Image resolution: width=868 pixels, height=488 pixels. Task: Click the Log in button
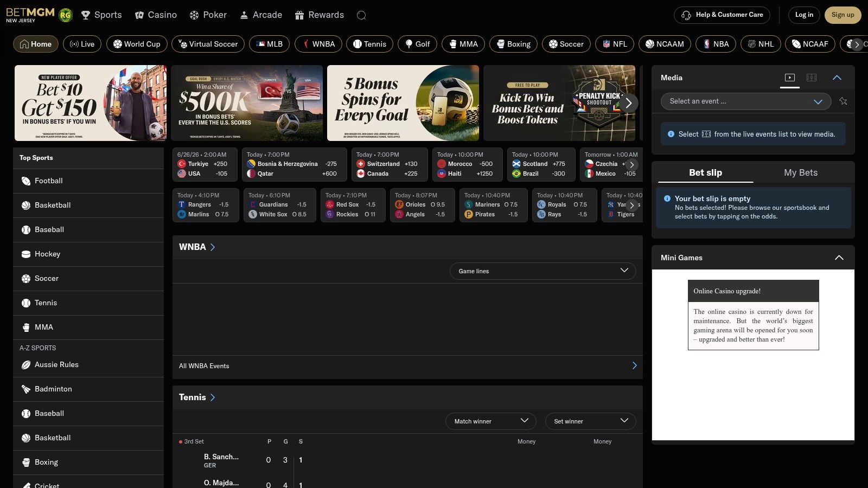pos(804,15)
